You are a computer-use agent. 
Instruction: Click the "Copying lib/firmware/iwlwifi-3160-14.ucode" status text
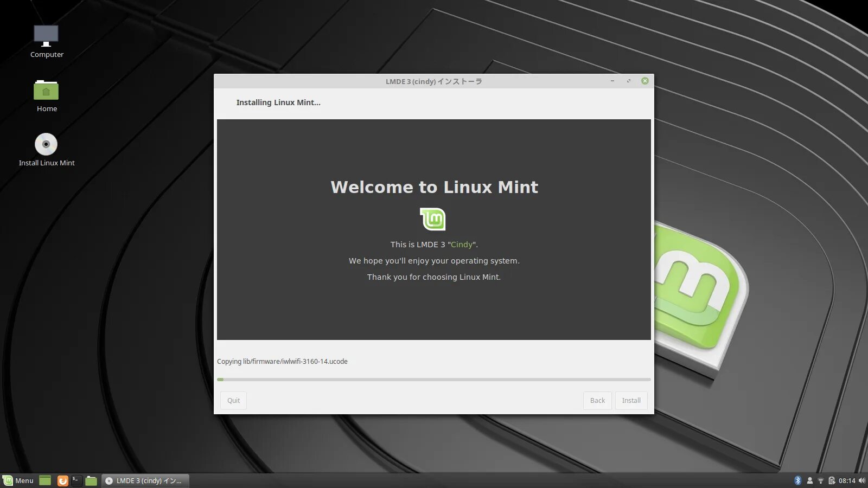(x=282, y=362)
